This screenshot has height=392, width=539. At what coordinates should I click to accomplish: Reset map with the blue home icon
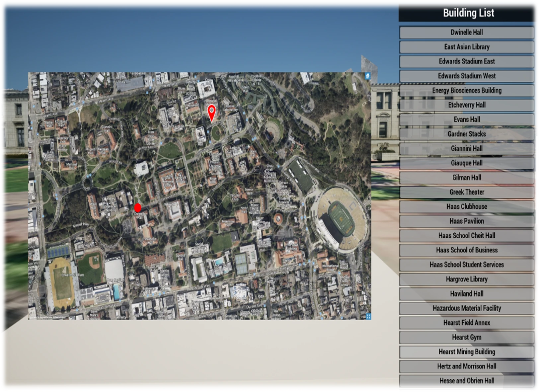pos(368,76)
